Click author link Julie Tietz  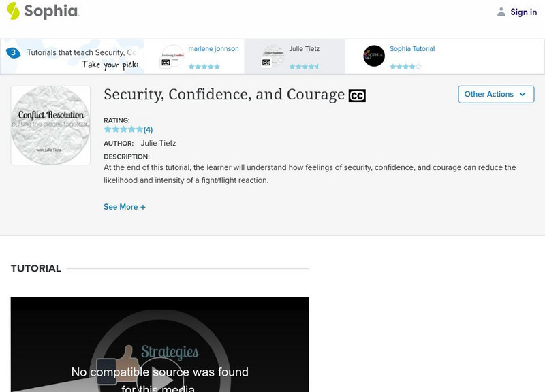click(x=158, y=143)
